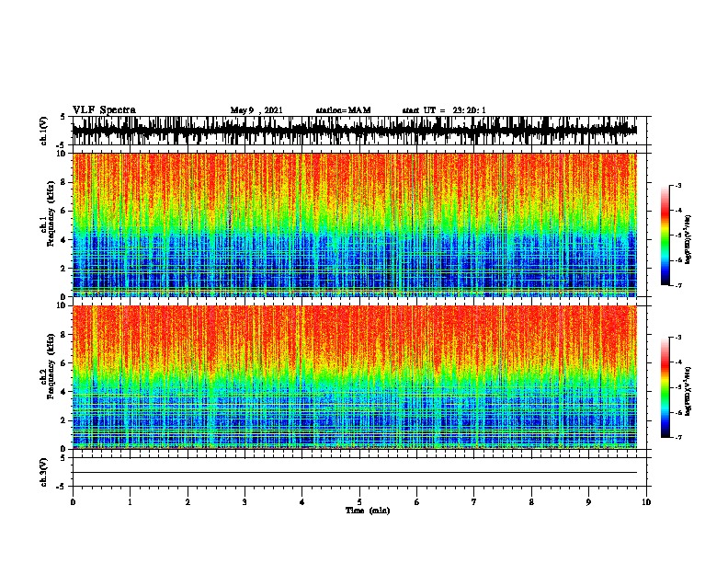Screen dimensions: 728x563
Task: Click time axis tick label "2"
Action: coord(188,502)
